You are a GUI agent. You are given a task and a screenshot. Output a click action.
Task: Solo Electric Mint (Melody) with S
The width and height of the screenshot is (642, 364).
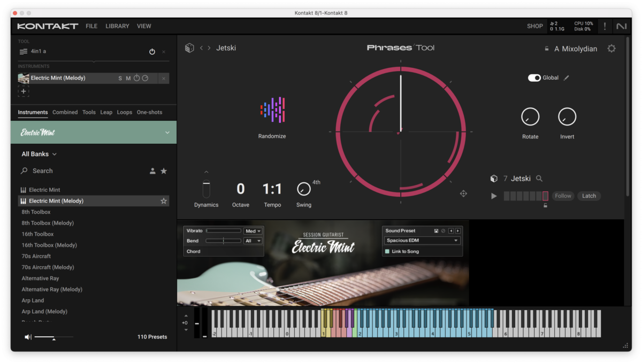click(x=120, y=79)
